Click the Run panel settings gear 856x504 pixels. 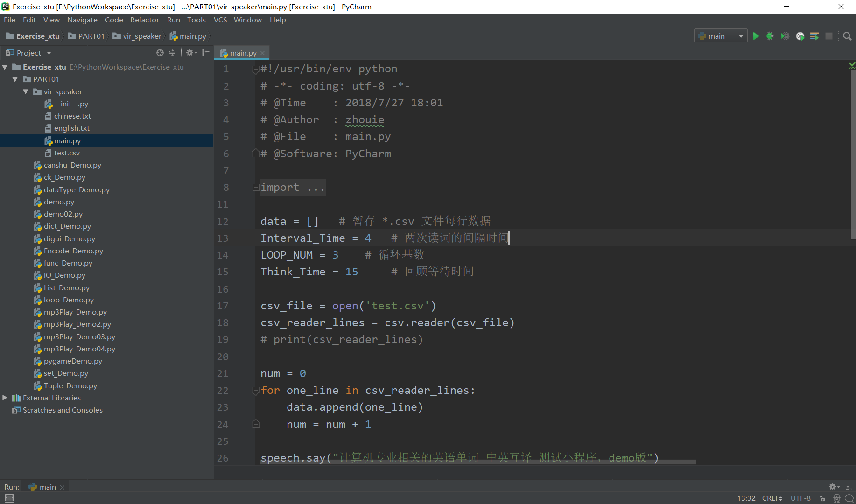pyautogui.click(x=832, y=487)
